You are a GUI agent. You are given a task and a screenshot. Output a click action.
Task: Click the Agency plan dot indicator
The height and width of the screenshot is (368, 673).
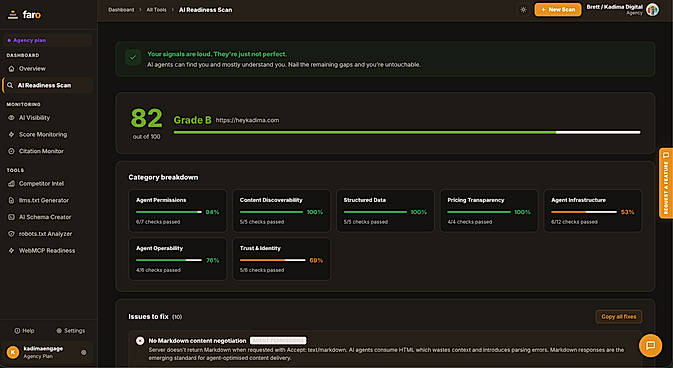(9, 40)
